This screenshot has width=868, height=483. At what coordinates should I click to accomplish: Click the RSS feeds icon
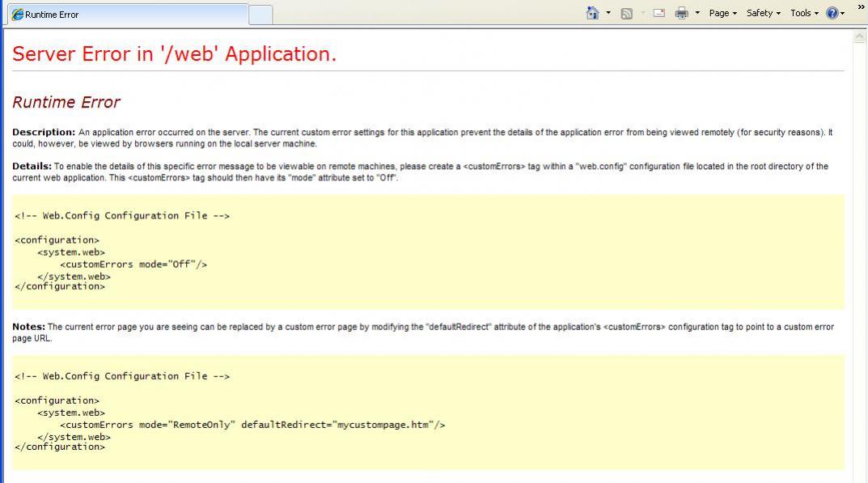click(627, 13)
